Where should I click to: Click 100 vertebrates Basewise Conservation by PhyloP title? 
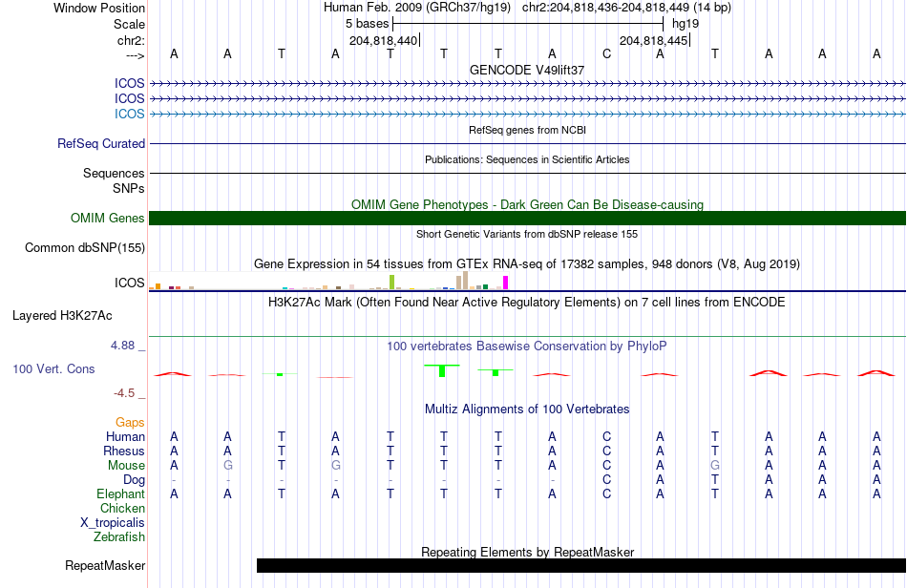coord(527,346)
